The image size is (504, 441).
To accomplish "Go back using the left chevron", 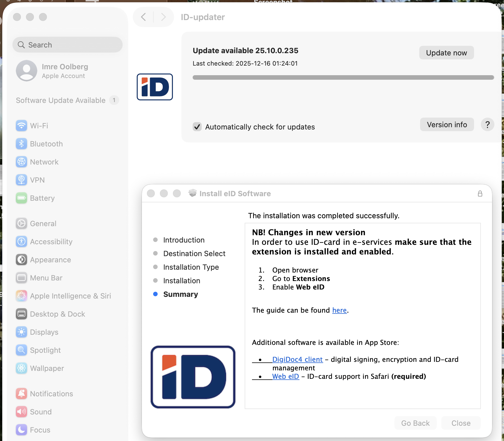I will point(144,17).
